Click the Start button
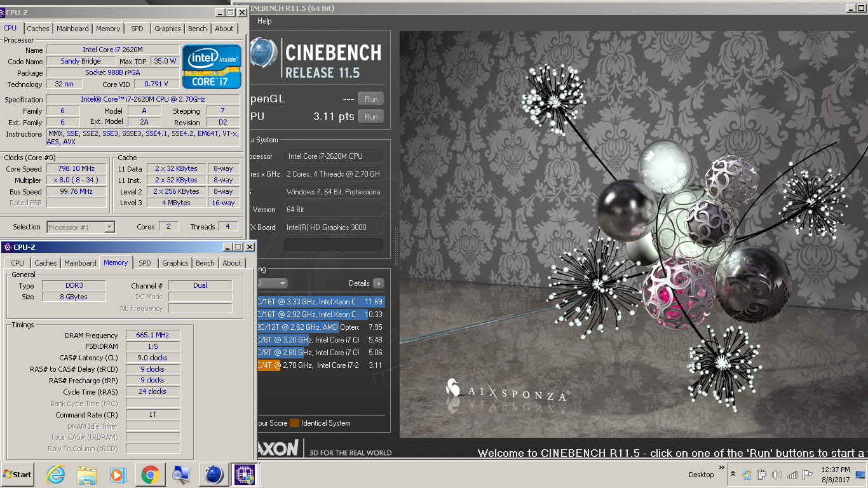The height and width of the screenshot is (488, 868). pyautogui.click(x=18, y=475)
